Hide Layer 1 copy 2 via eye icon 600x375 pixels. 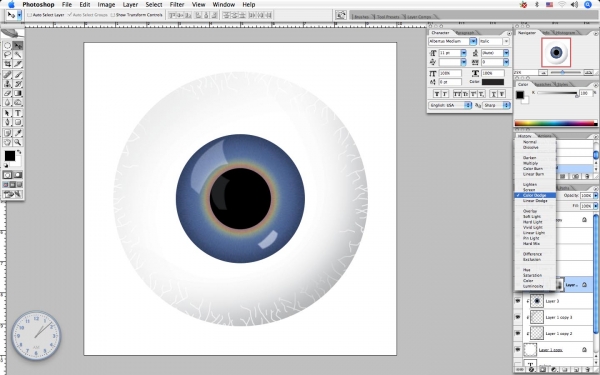tap(518, 333)
